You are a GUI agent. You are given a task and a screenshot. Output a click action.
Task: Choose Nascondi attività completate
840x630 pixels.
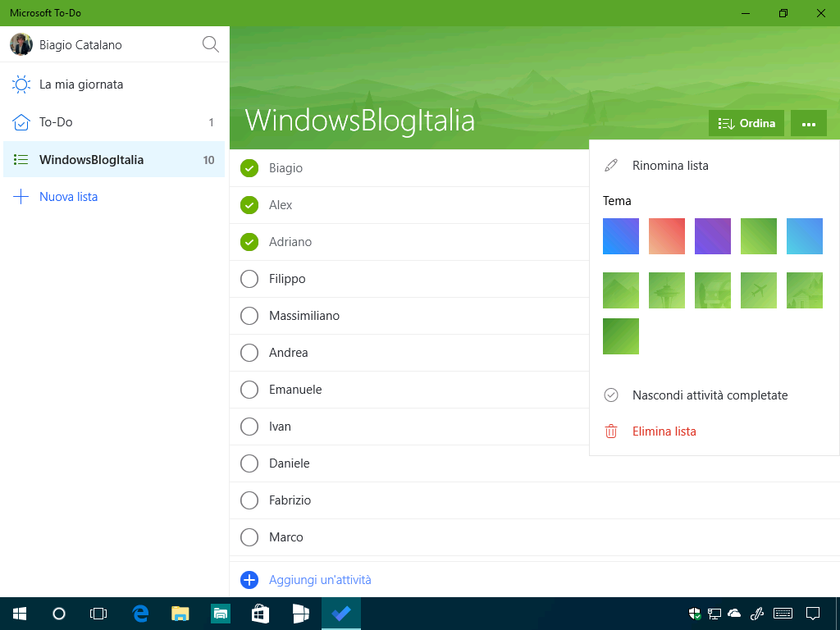click(714, 395)
